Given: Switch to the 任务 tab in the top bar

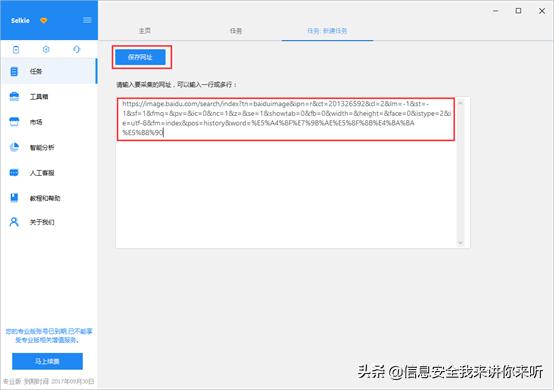Looking at the screenshot, I should point(236,31).
